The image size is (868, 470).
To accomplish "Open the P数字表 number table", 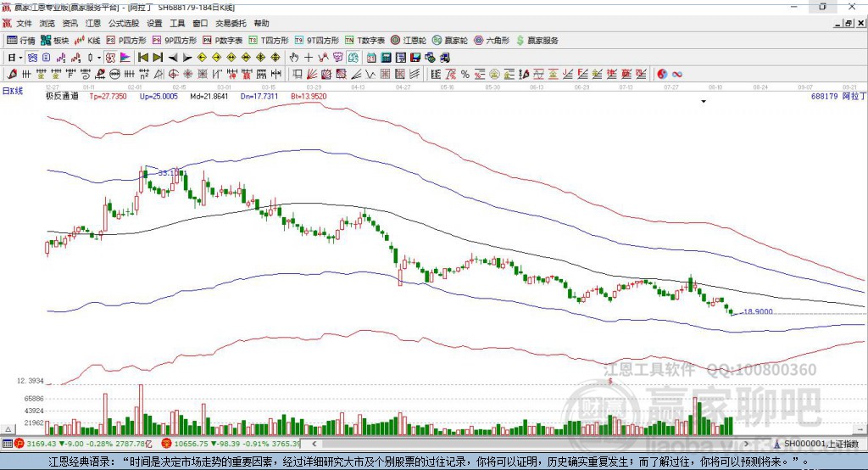I will pos(223,41).
